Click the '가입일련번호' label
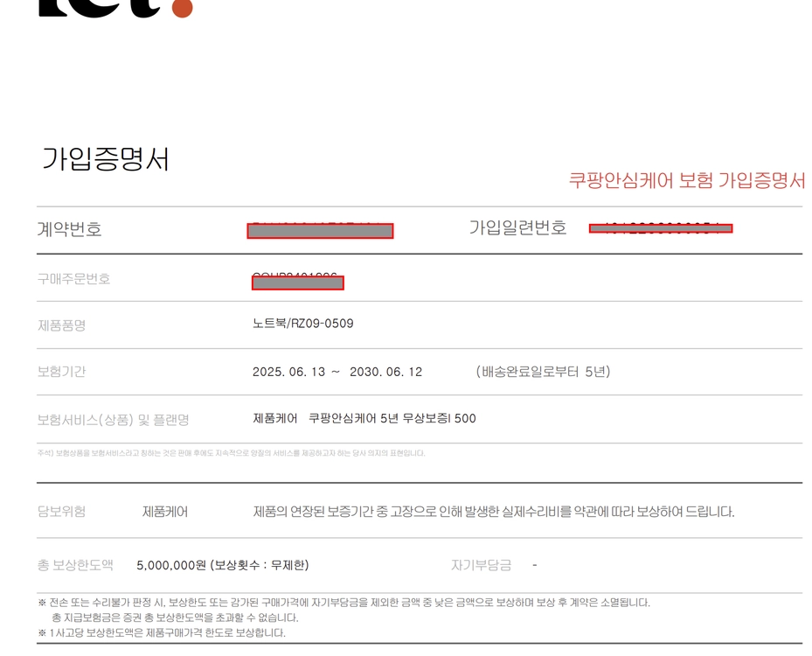The image size is (812, 656). [x=517, y=227]
